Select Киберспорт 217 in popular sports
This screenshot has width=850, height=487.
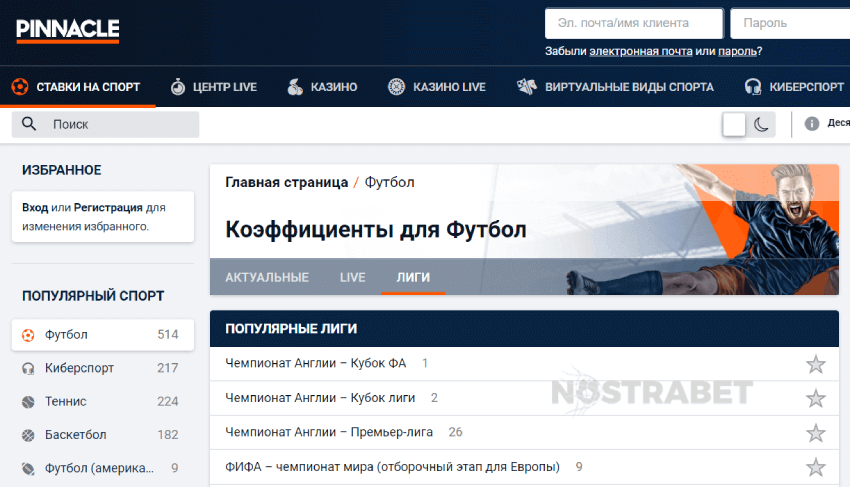click(103, 368)
